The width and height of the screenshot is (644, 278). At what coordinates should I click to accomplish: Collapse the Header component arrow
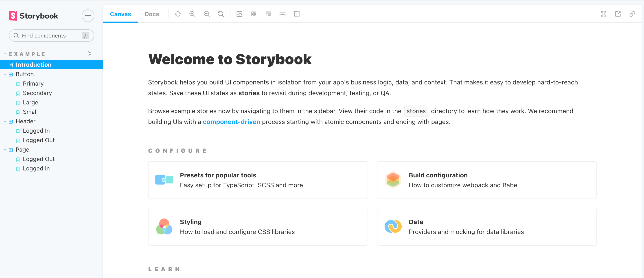pyautogui.click(x=5, y=122)
